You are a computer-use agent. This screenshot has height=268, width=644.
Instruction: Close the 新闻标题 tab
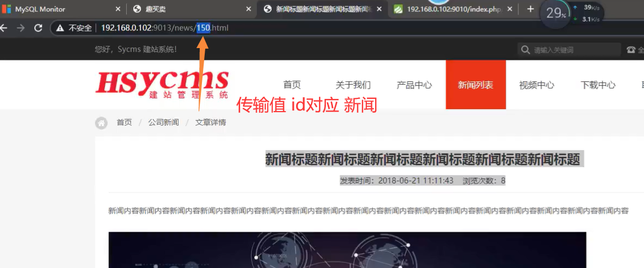[379, 9]
